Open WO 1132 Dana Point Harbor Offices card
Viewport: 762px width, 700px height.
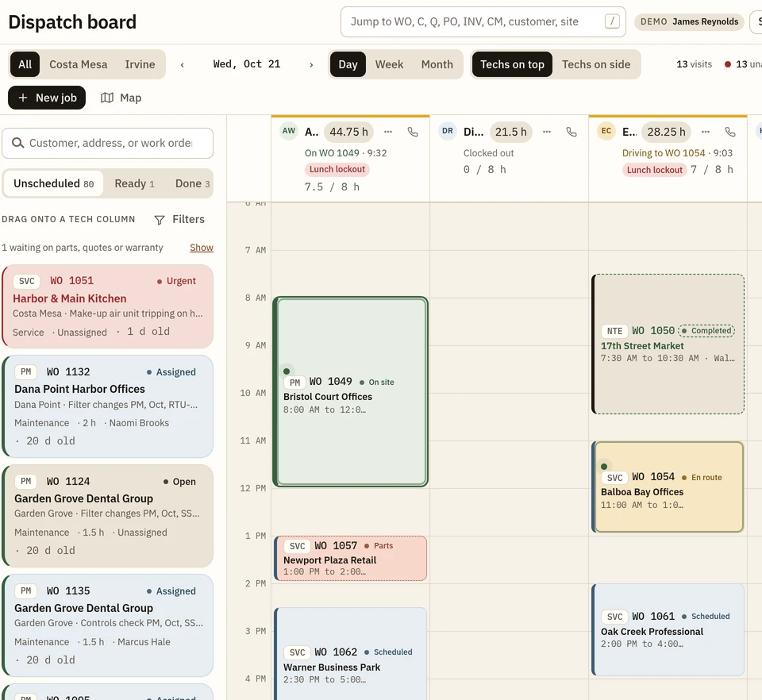point(107,406)
